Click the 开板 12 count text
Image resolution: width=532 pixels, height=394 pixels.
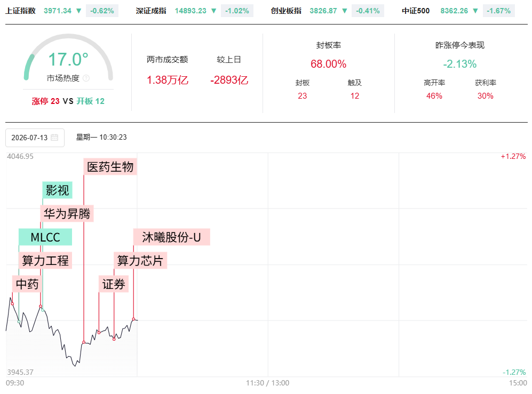tap(91, 101)
